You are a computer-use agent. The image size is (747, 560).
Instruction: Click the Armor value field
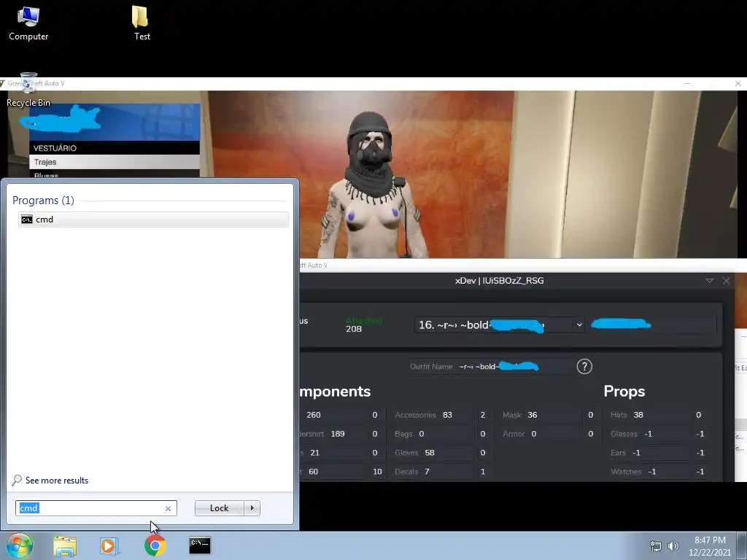[x=533, y=434]
